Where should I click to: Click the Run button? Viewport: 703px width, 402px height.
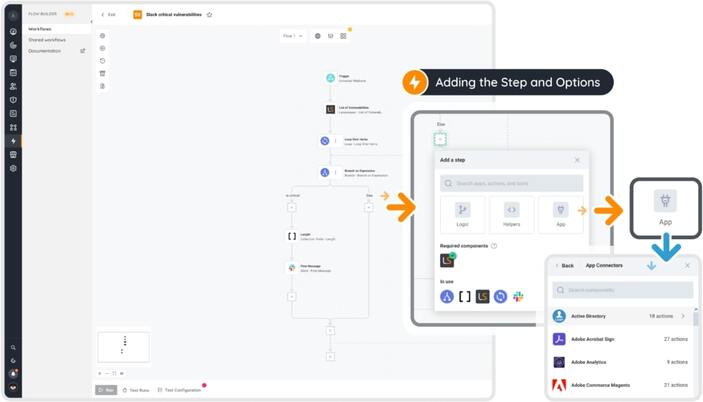(106, 389)
